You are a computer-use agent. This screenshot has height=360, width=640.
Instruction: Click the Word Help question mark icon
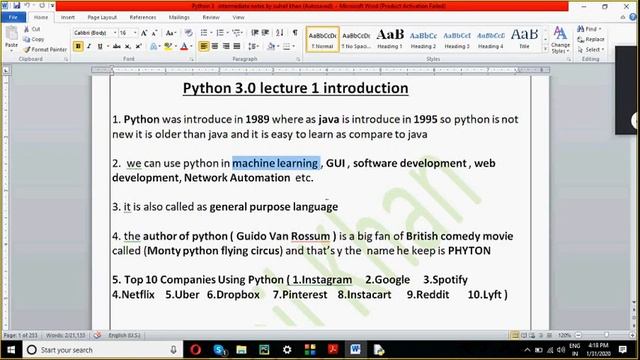633,17
